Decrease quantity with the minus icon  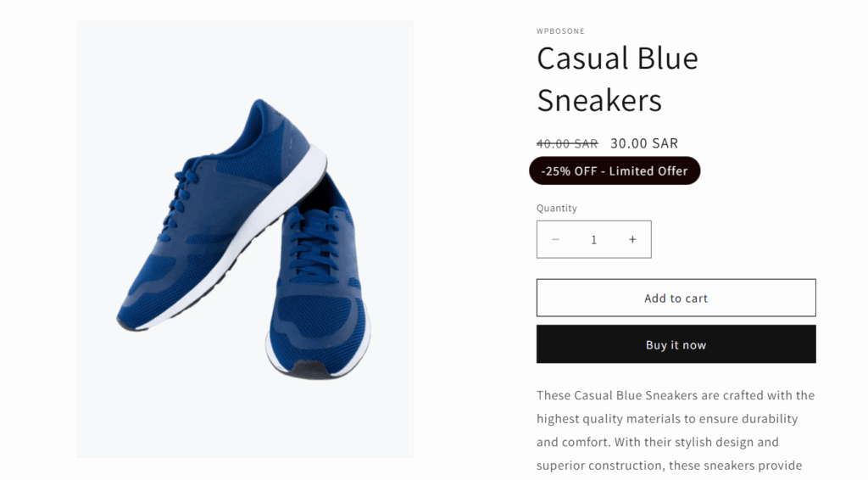[x=555, y=240]
